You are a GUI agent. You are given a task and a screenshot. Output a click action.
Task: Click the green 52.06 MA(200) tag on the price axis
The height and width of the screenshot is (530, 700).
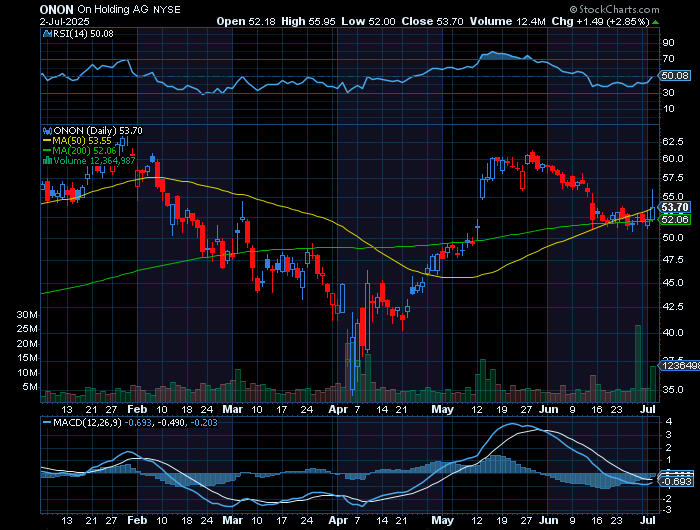(675, 219)
